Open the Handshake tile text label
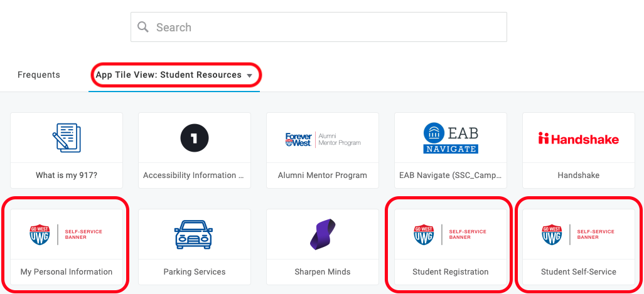 [x=578, y=176]
